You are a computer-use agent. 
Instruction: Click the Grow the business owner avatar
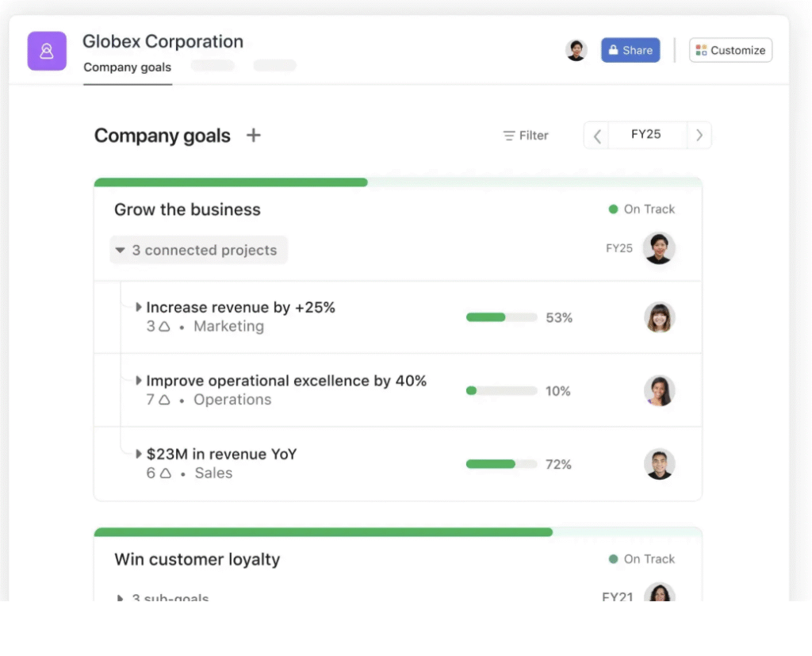click(x=659, y=248)
